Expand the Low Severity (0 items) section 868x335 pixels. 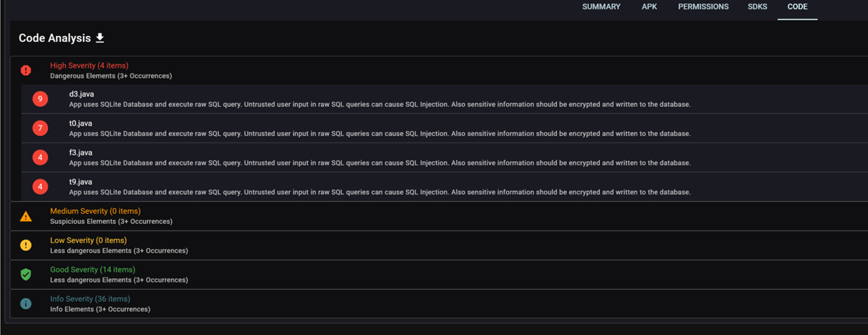point(439,245)
